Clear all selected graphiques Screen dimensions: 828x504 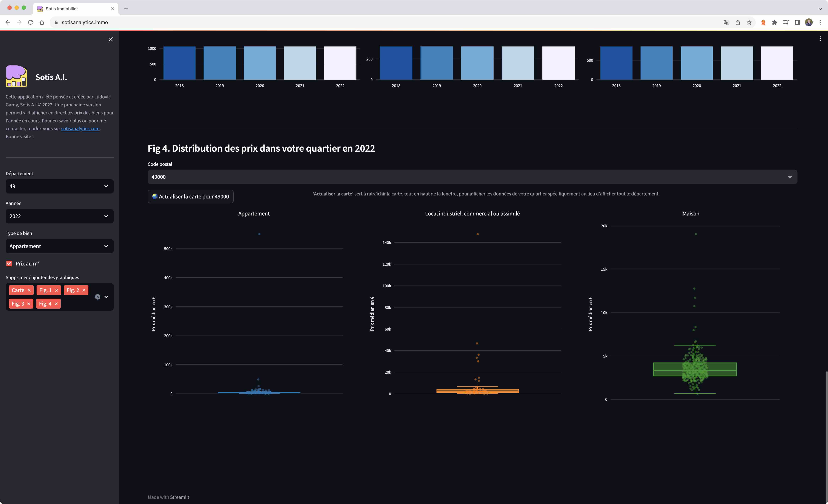pos(97,297)
